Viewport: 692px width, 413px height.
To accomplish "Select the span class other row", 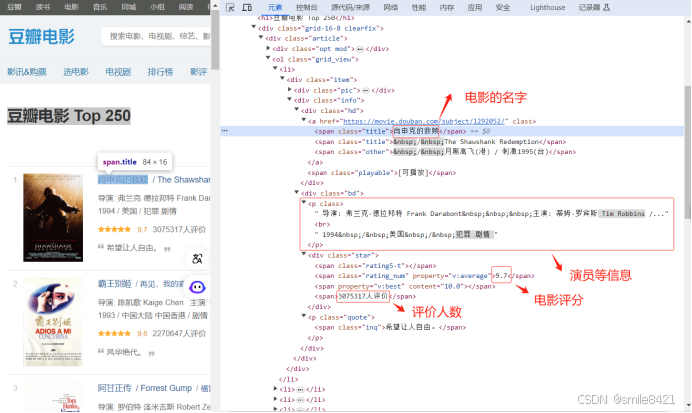I will point(445,152).
